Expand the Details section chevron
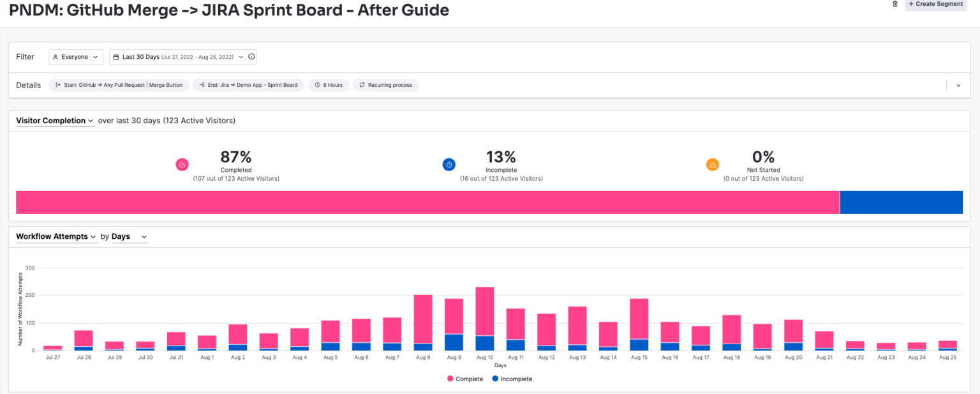The image size is (980, 394). pyautogui.click(x=958, y=84)
